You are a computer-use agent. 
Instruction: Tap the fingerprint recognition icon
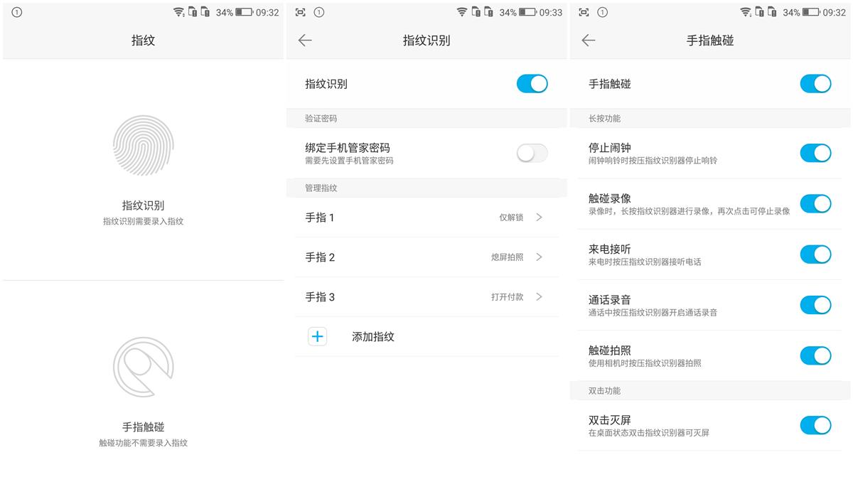(143, 146)
